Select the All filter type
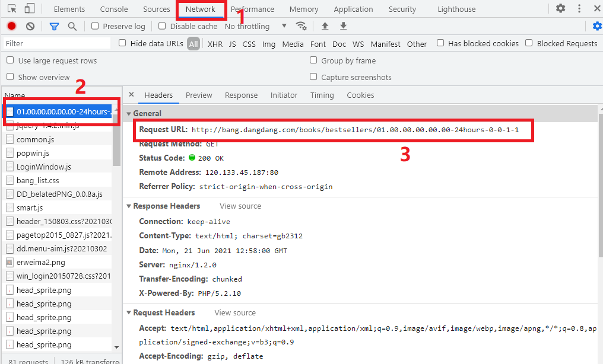Viewport: 603px width, 364px height. point(193,44)
